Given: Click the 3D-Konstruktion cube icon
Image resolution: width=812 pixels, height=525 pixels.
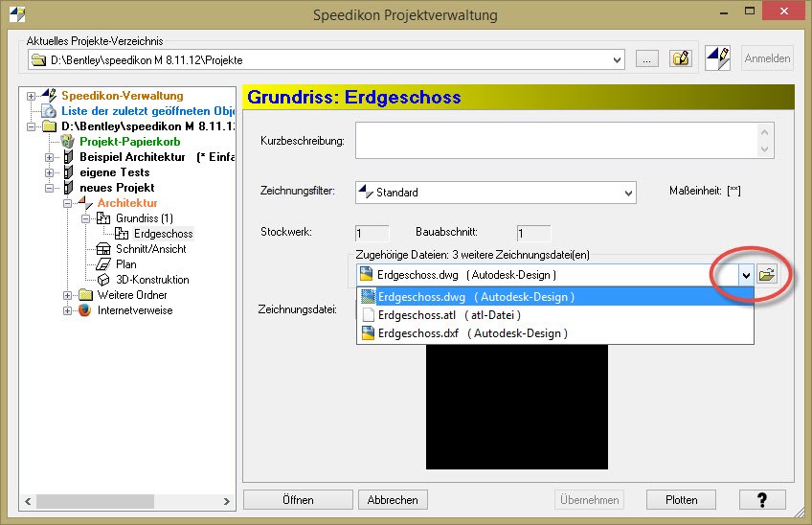Looking at the screenshot, I should [x=103, y=280].
